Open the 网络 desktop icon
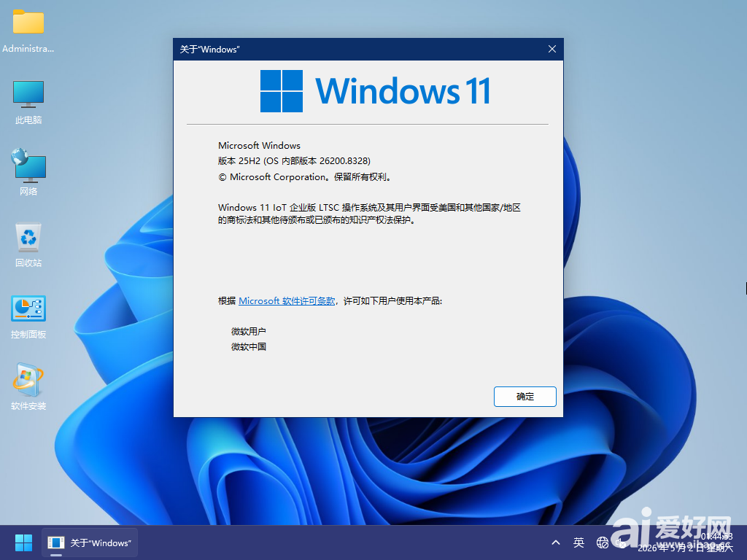The width and height of the screenshot is (747, 560). [x=28, y=172]
